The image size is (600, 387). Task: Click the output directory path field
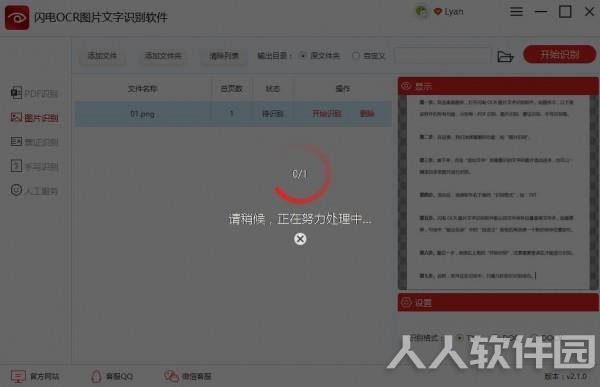pos(443,56)
